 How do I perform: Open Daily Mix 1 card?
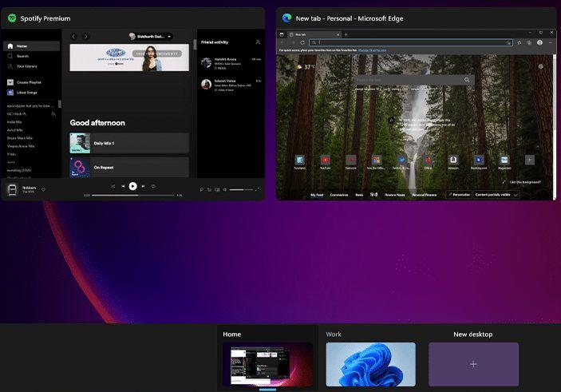click(129, 143)
